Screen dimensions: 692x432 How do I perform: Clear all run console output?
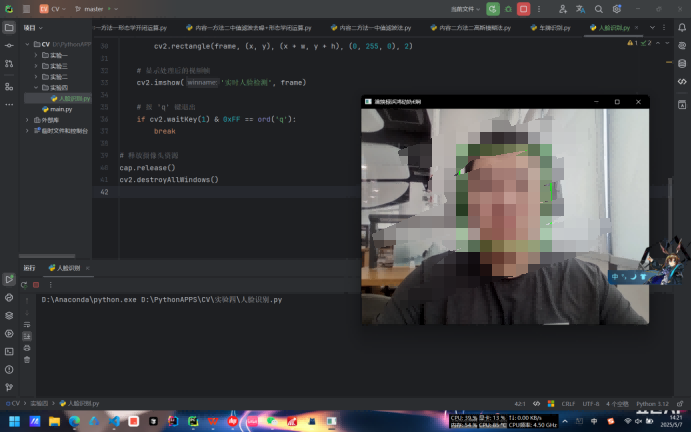pos(27,360)
